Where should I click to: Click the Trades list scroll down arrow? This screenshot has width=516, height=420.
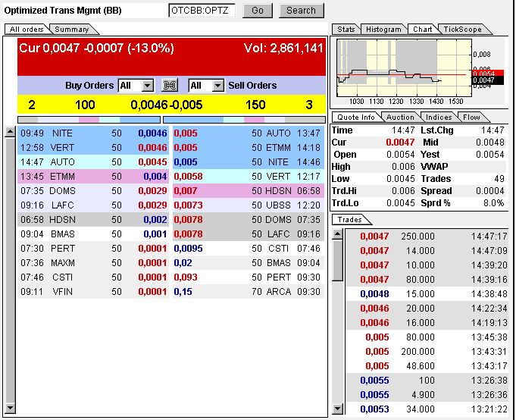tap(337, 409)
